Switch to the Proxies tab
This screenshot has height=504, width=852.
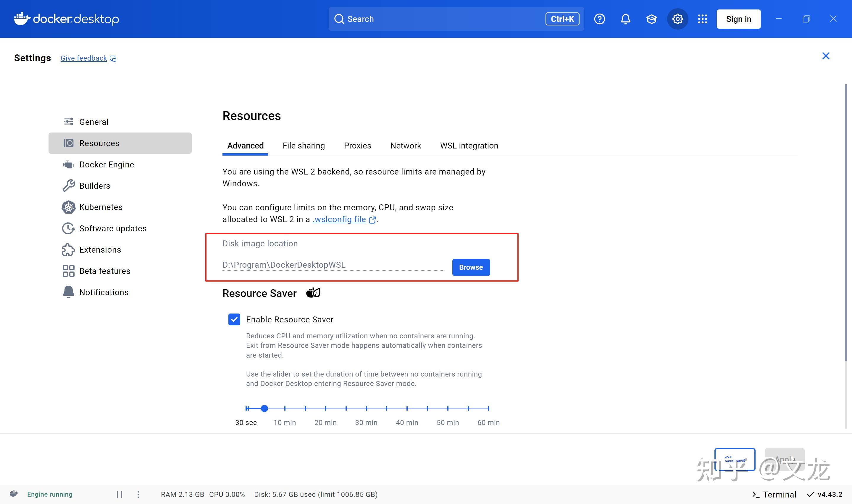(357, 146)
